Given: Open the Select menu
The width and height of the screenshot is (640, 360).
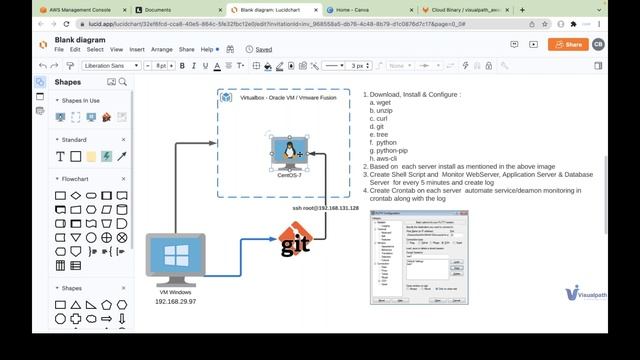Looking at the screenshot, I should pos(95,49).
